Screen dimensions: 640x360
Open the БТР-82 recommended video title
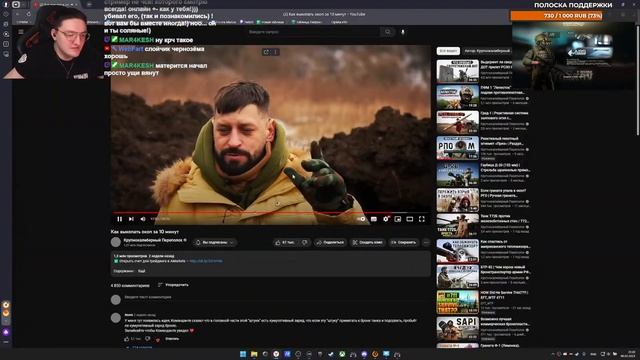click(x=505, y=269)
